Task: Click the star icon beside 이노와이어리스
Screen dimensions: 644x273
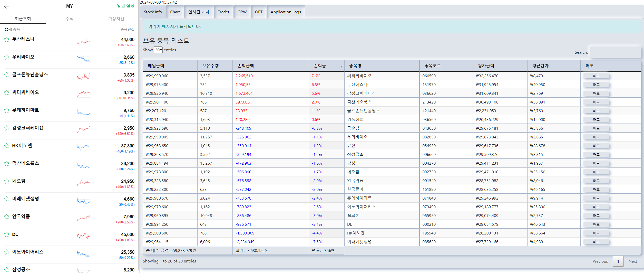Action: click(x=7, y=252)
